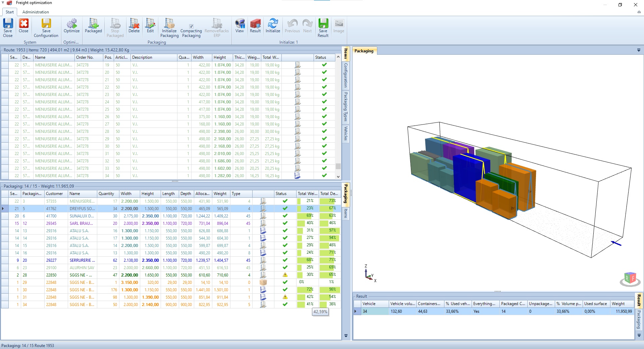Click the 3D orientation cube widget
This screenshot has height=349, width=644.
pos(630,279)
